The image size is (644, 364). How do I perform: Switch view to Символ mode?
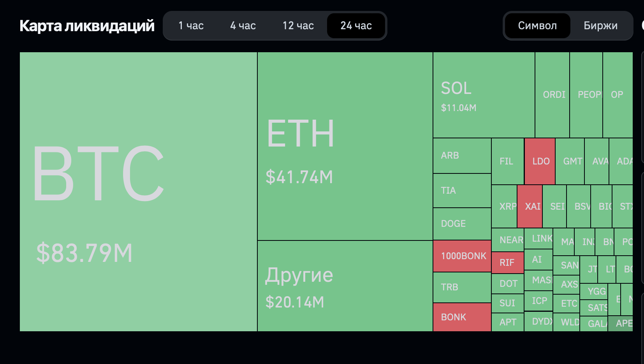point(537,26)
